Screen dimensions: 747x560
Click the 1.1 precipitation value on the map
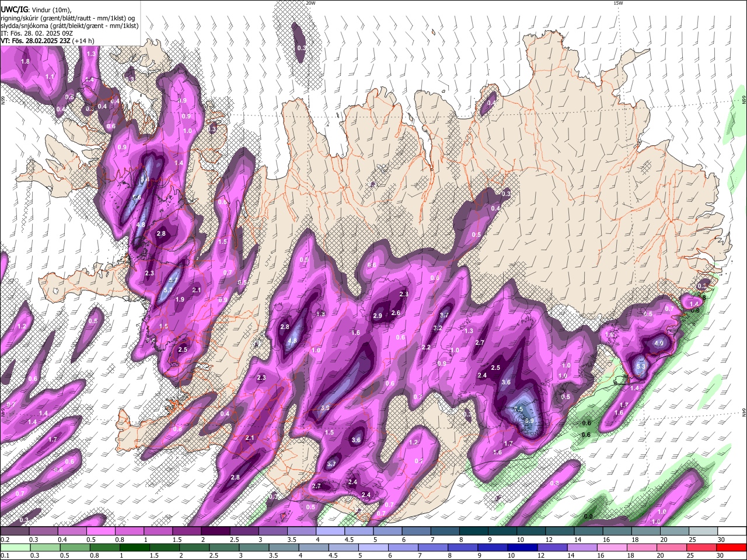click(50, 76)
